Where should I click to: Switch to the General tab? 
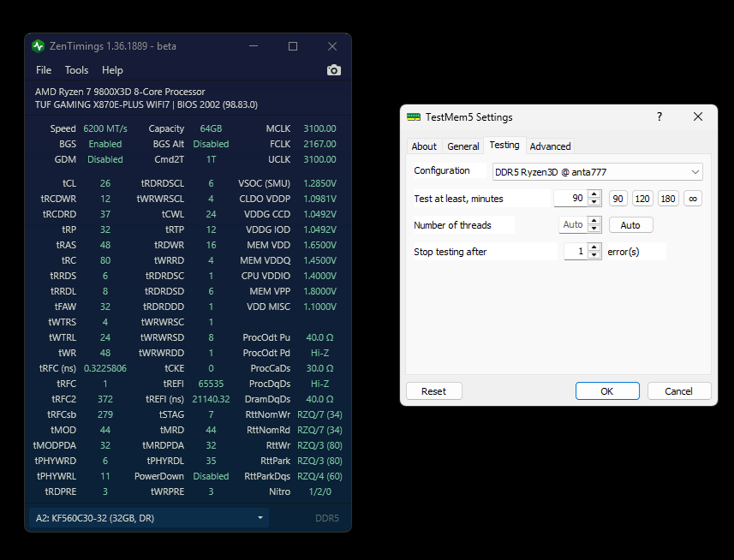pos(463,146)
